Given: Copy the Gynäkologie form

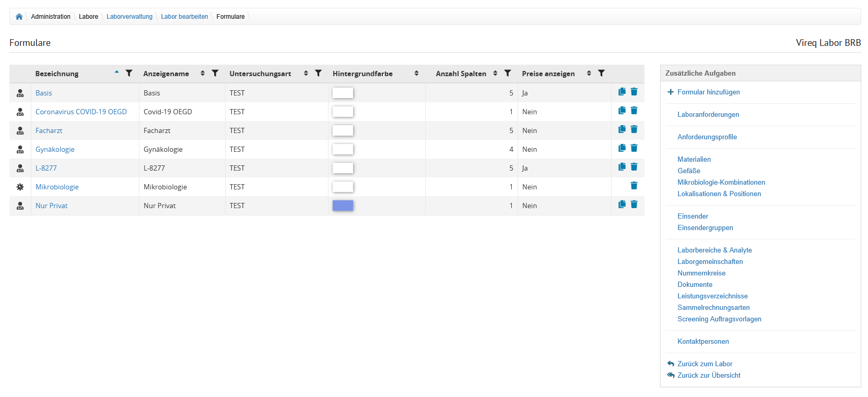Looking at the screenshot, I should click(621, 148).
